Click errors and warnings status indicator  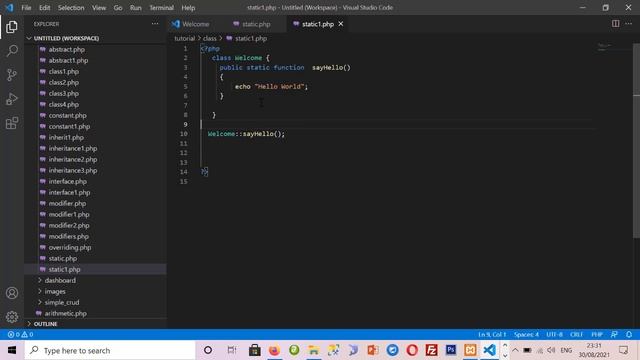[x=20, y=334]
